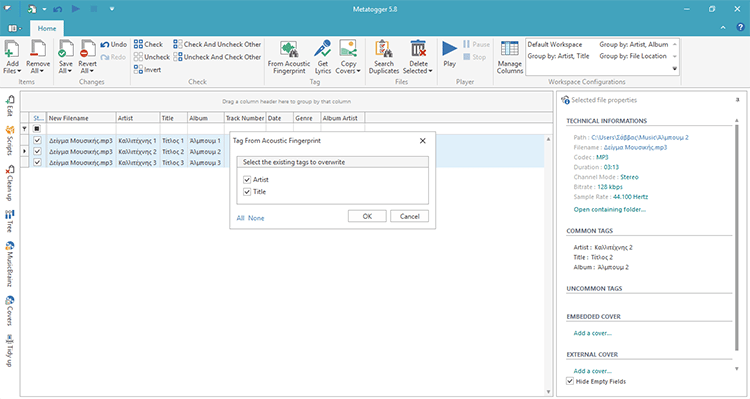Tag from Acoustic Fingerprint

tap(289, 57)
